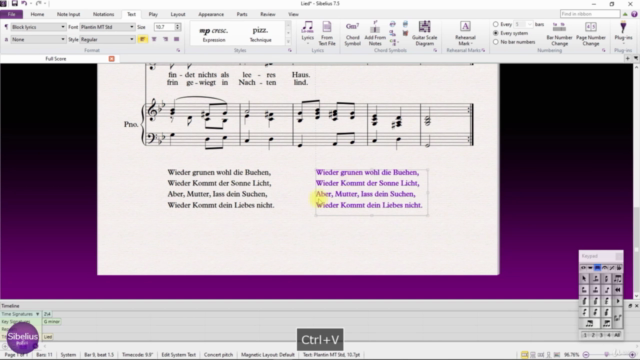Click the font Size stepper arrows
Viewport: 640px width, 360px height.
(178, 27)
